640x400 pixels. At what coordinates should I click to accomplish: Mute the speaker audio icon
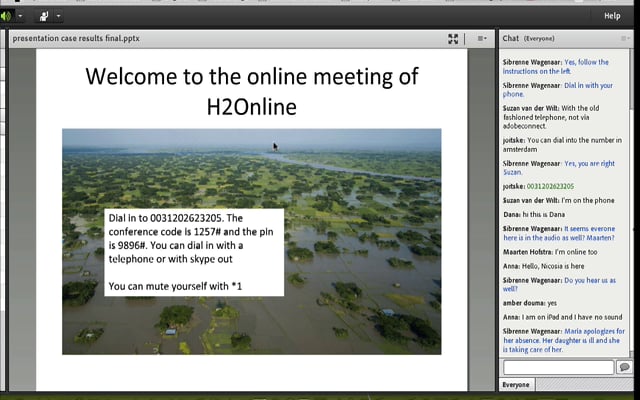7,16
